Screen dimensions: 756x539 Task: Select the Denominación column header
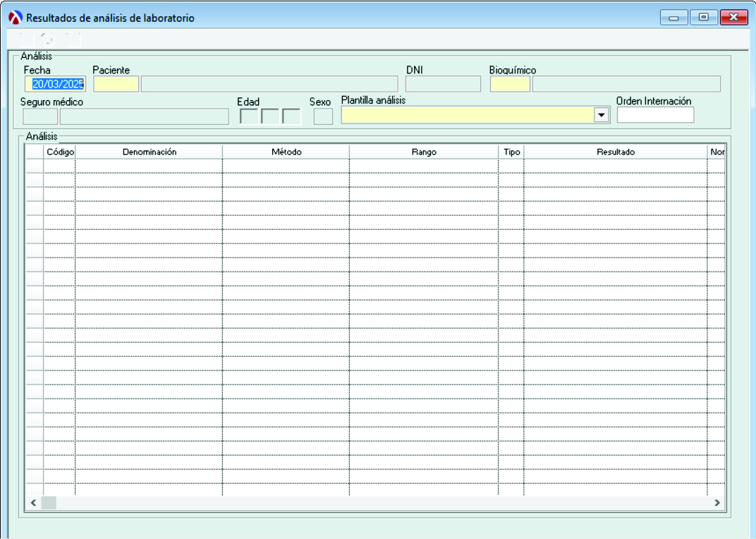pyautogui.click(x=149, y=152)
